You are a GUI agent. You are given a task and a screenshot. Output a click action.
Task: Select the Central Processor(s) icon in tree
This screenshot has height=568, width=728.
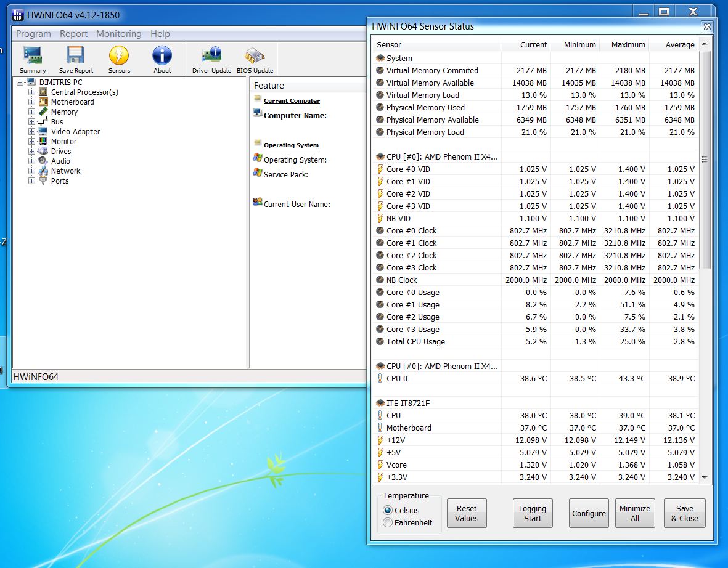pos(43,92)
